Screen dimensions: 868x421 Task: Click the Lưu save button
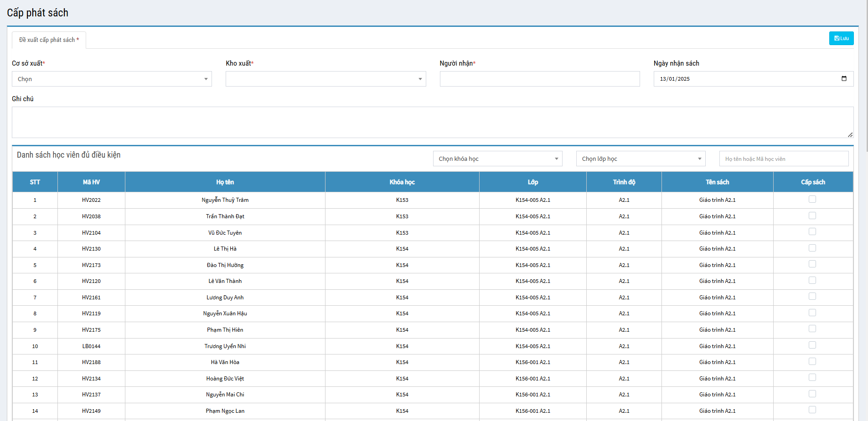tap(841, 38)
